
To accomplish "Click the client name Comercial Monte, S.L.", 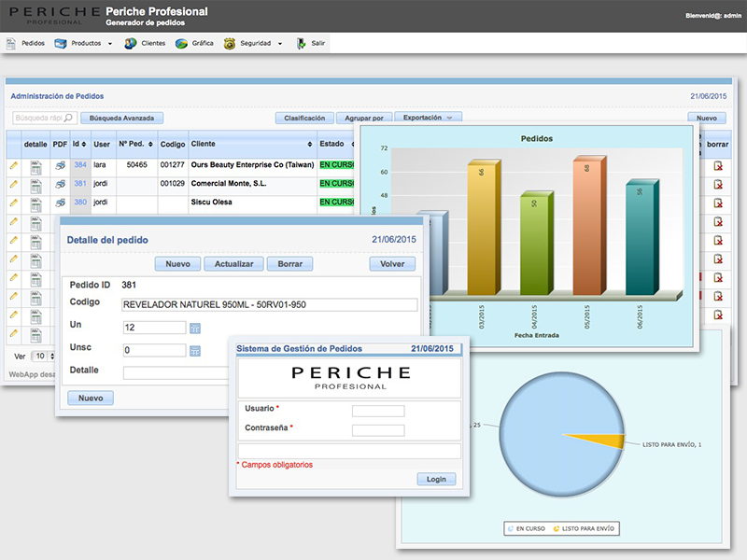I will point(229,183).
